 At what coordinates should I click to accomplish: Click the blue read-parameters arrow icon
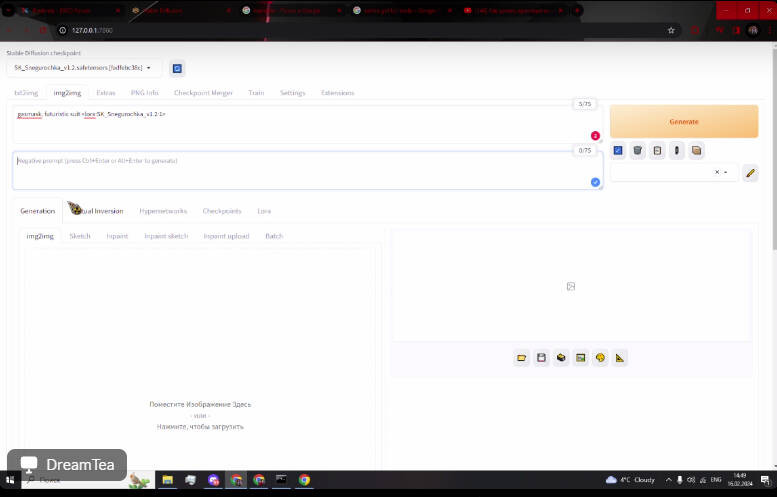tap(618, 150)
